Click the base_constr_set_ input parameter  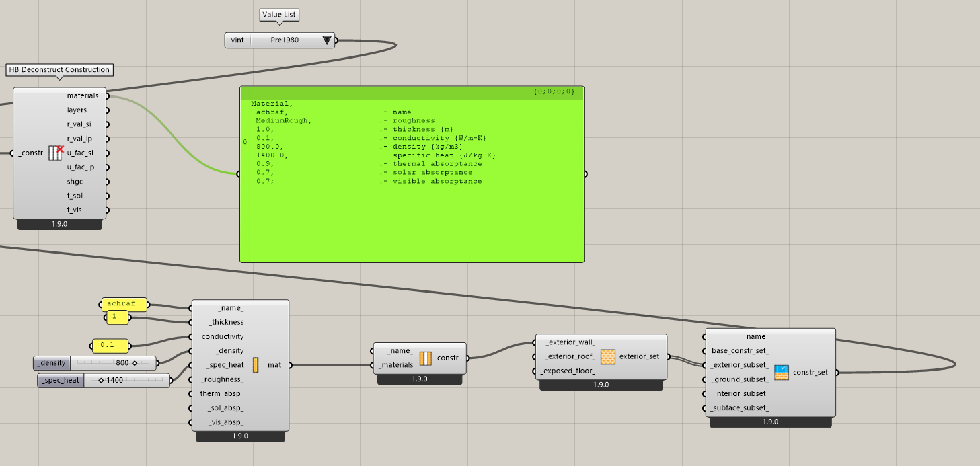tap(740, 351)
